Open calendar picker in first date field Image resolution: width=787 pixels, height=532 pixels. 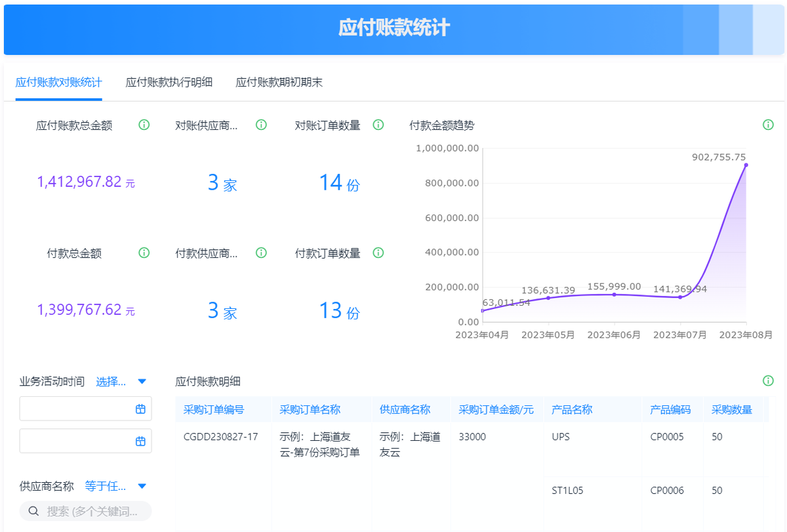point(140,409)
